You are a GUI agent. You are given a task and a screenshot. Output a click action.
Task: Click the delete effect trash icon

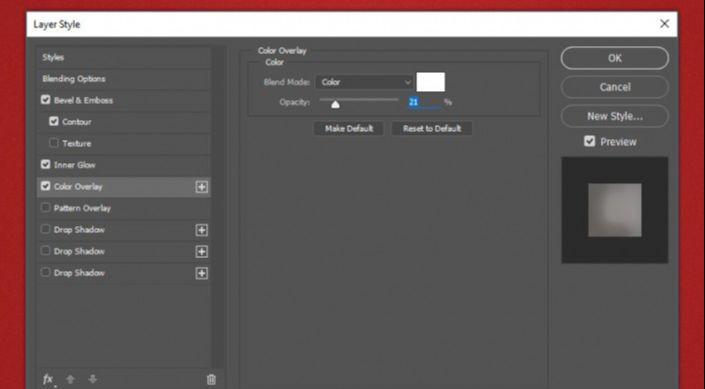click(x=211, y=380)
